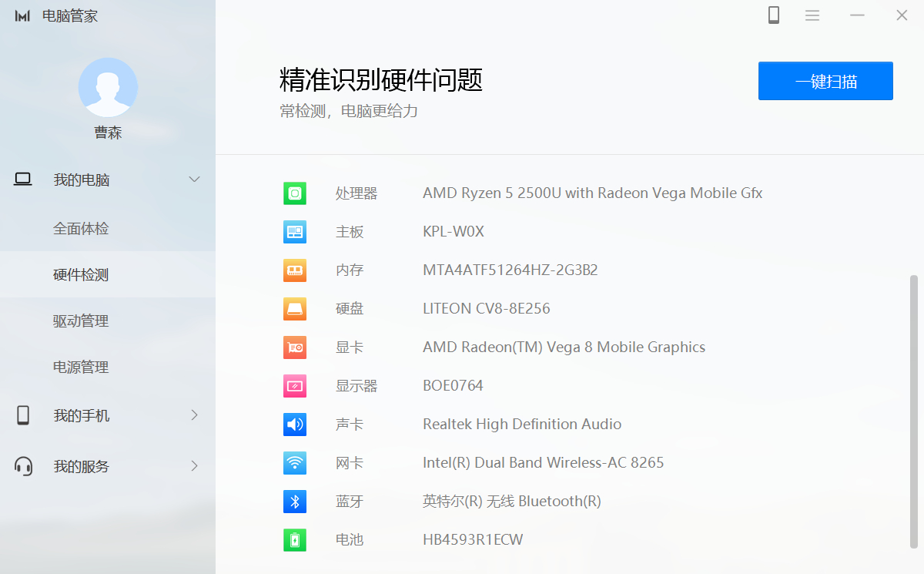Select the 我的服务 sidebar label
924x574 pixels.
82,466
